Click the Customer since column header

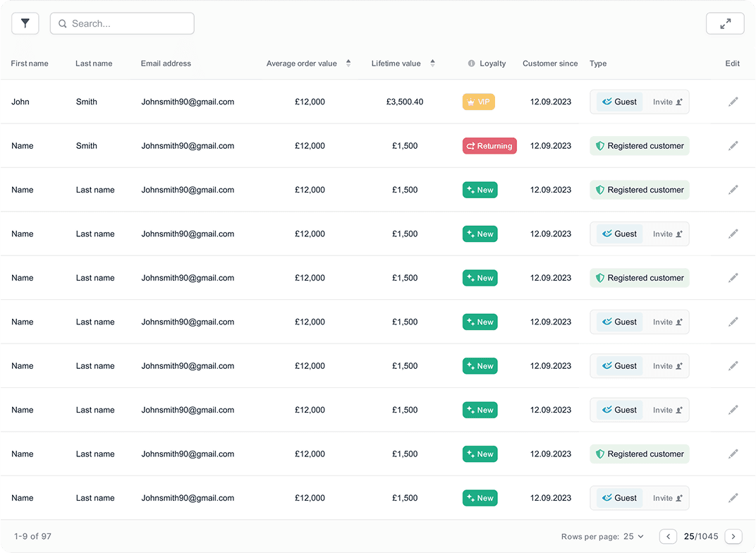pos(549,63)
